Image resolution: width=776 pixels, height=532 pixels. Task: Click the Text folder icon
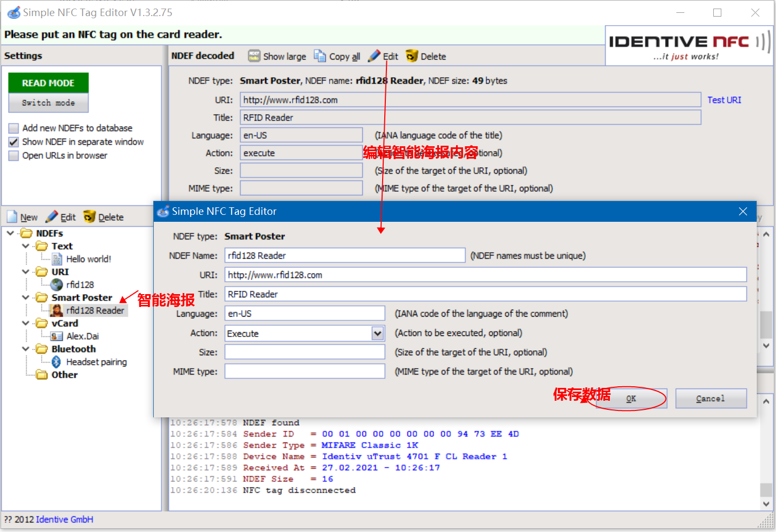point(42,246)
